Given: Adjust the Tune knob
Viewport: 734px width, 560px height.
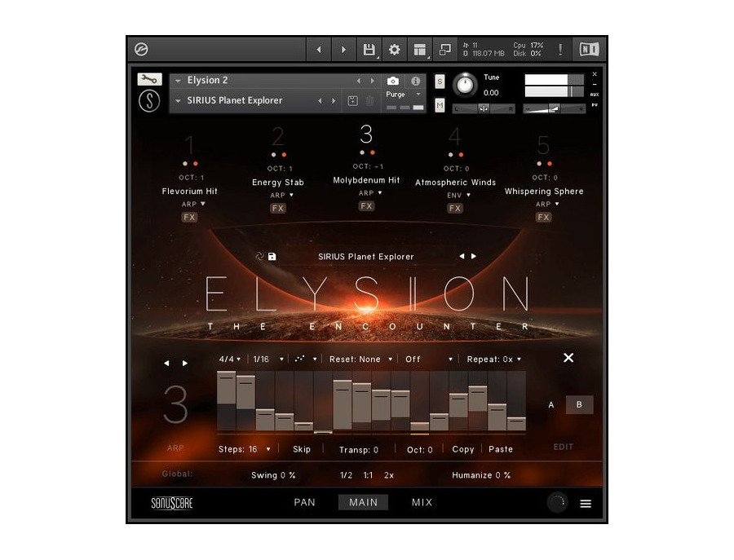Looking at the screenshot, I should 465,85.
